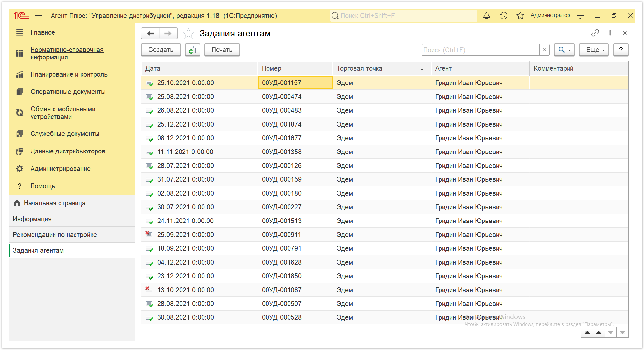Viewport: 644px width, 350px height.
Task: Open Обмен с мобильными устройствами section
Action: point(63,113)
